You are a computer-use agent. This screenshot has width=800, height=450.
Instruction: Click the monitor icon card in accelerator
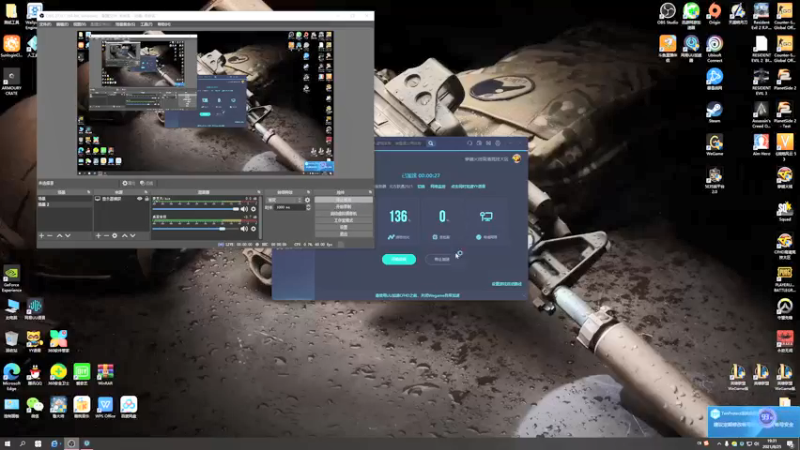tap(486, 221)
